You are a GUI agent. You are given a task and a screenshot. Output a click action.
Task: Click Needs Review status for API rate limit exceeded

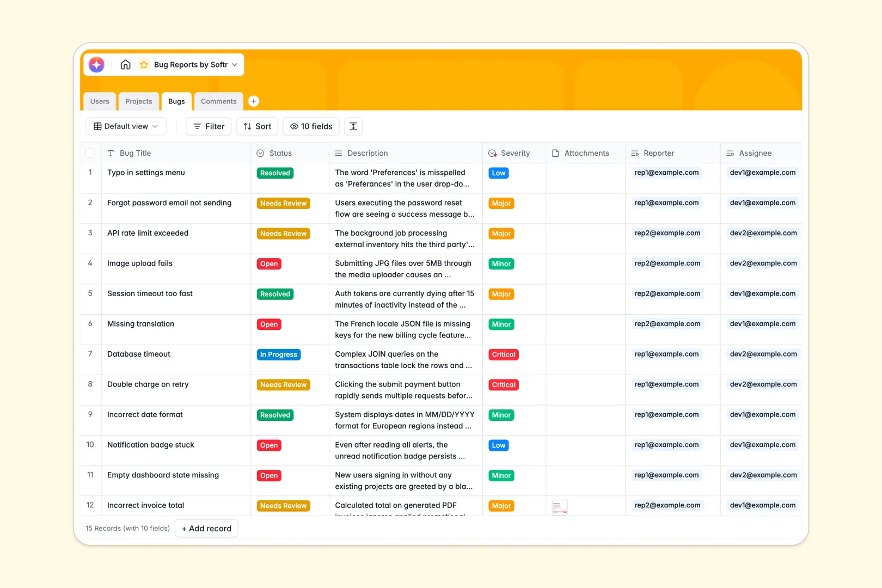pos(284,234)
